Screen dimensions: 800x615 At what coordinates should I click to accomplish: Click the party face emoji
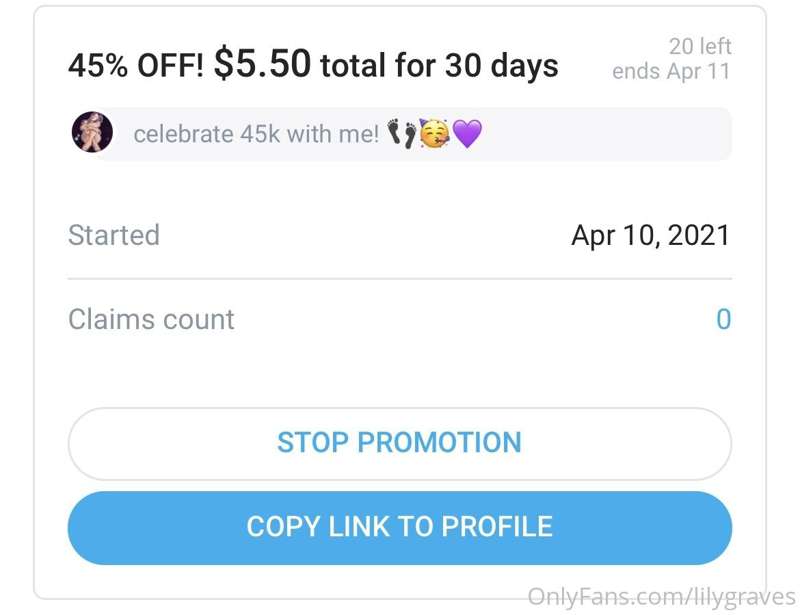pos(434,133)
